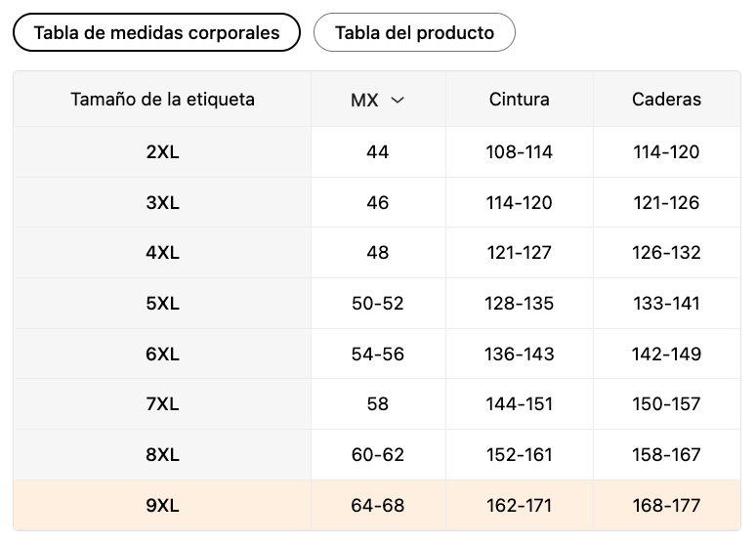Select the highlighted 9XL row label
This screenshot has width=756, height=543.
[x=162, y=505]
